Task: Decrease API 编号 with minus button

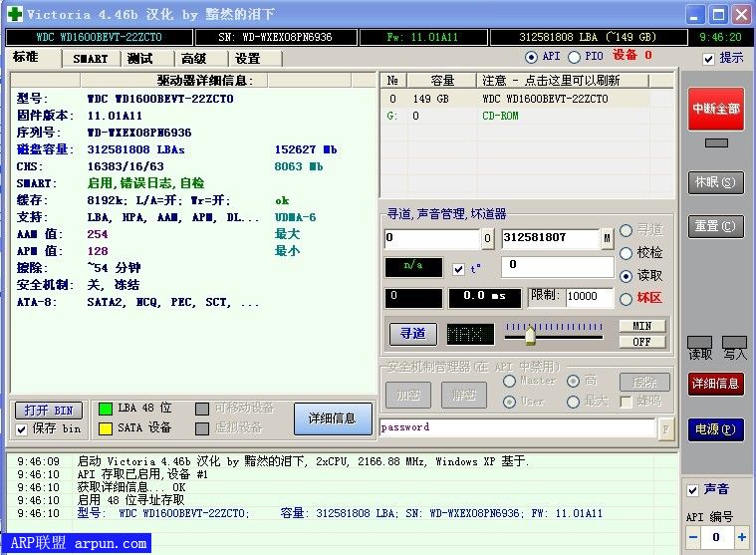Action: 694,537
